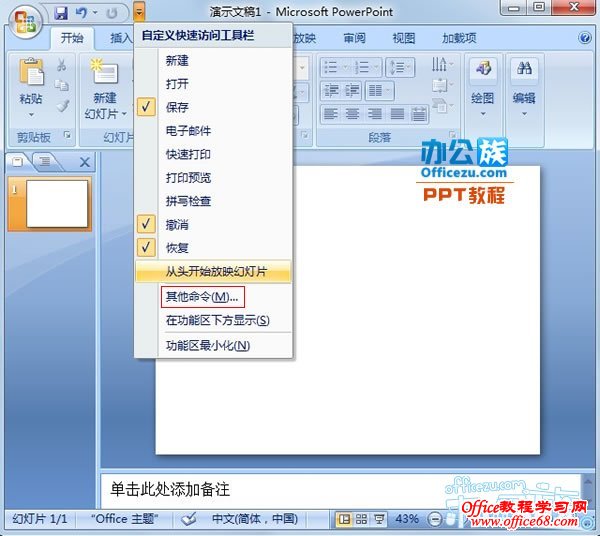The height and width of the screenshot is (536, 600).
Task: Toggle 新建 in quick access menu
Action: pos(214,60)
